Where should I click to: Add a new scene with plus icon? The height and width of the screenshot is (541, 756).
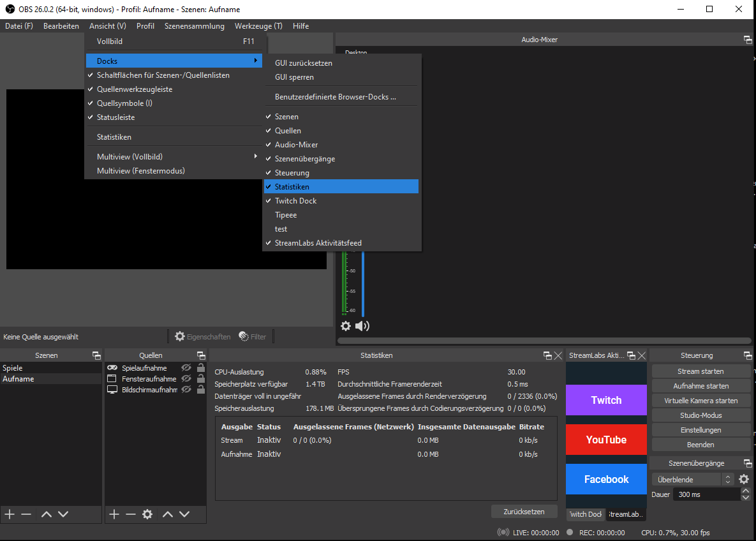click(x=10, y=514)
